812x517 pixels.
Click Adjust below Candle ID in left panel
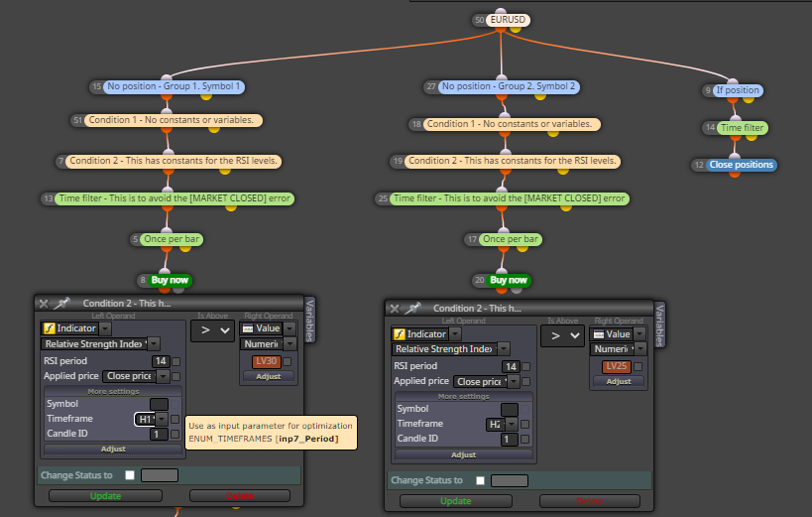click(x=113, y=449)
